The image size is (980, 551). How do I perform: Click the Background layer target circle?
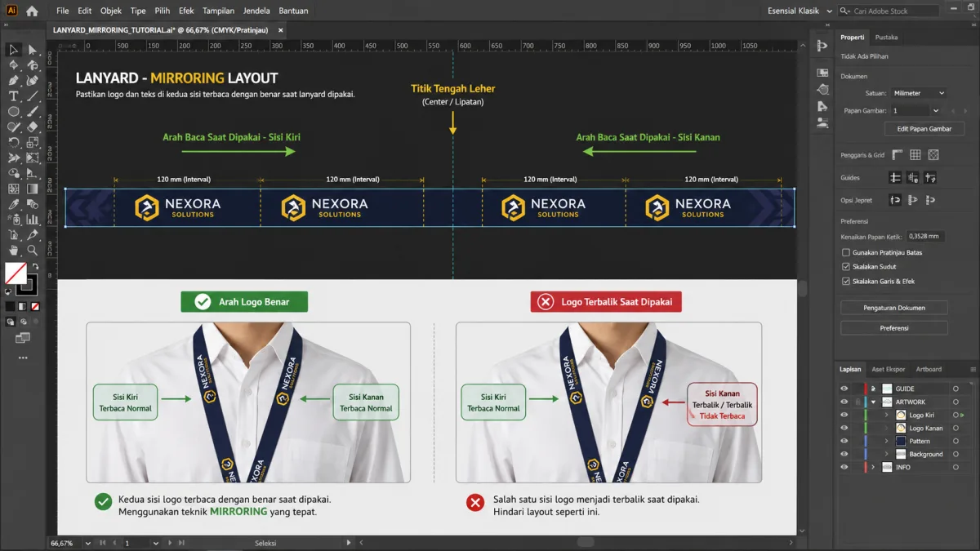[955, 454]
